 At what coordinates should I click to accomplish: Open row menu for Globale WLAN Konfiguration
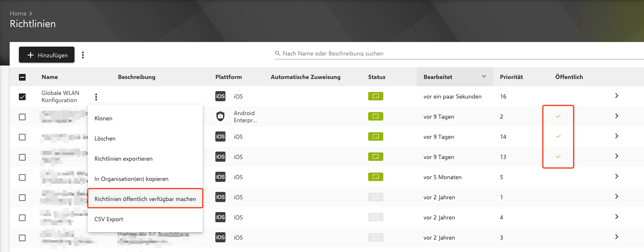coord(96,97)
